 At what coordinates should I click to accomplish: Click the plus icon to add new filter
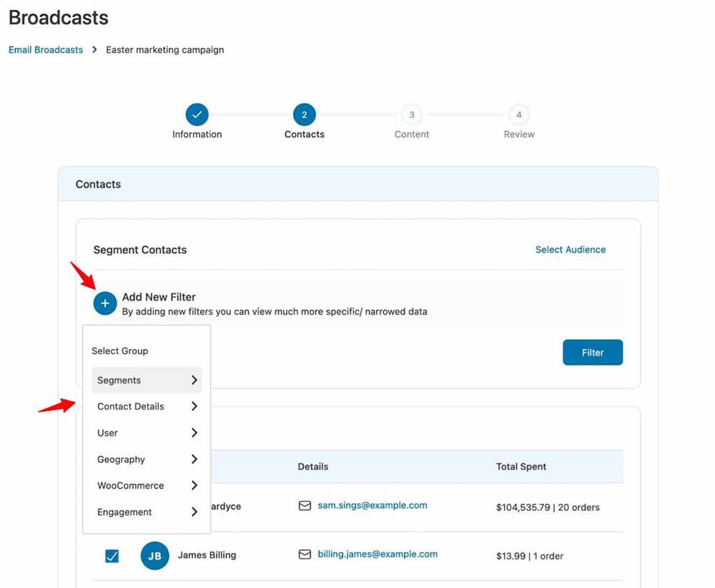pyautogui.click(x=105, y=303)
